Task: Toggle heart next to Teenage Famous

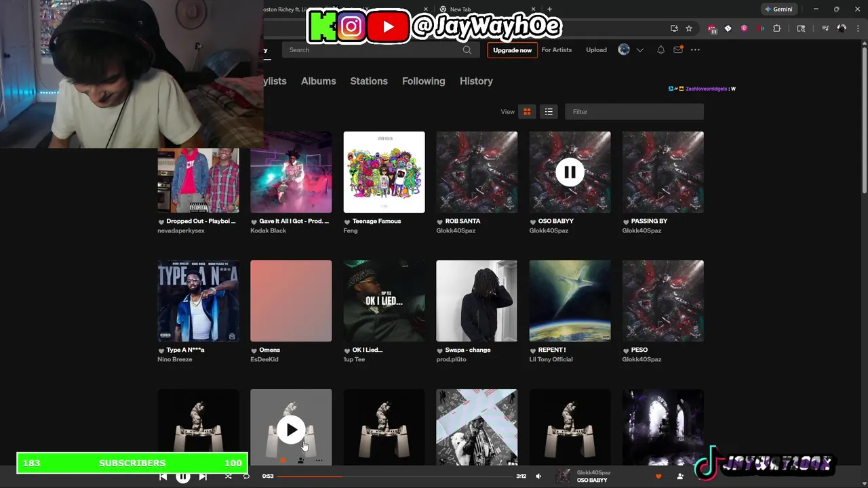Action: [347, 222]
